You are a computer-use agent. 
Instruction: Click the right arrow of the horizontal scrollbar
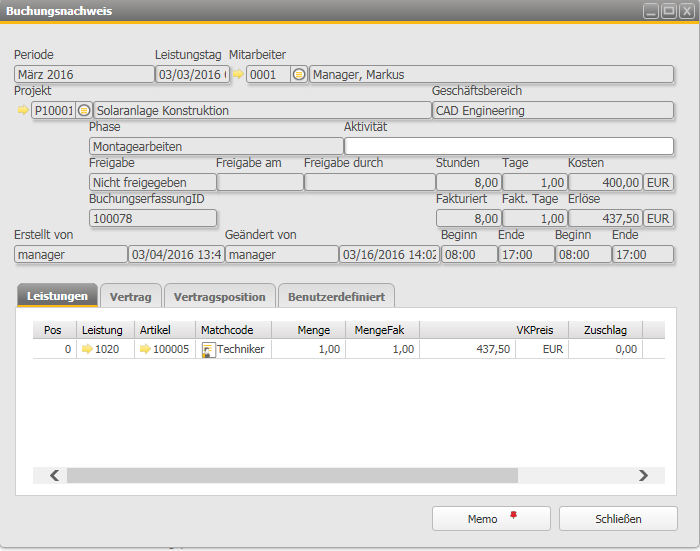[643, 475]
